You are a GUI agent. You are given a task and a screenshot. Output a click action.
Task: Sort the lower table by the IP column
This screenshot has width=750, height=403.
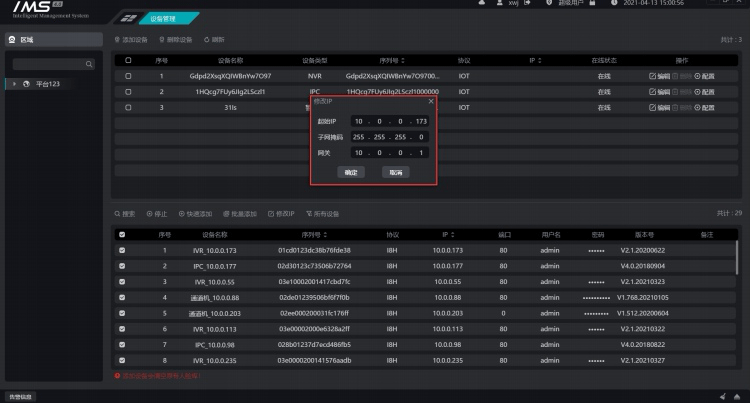pyautogui.click(x=447, y=234)
